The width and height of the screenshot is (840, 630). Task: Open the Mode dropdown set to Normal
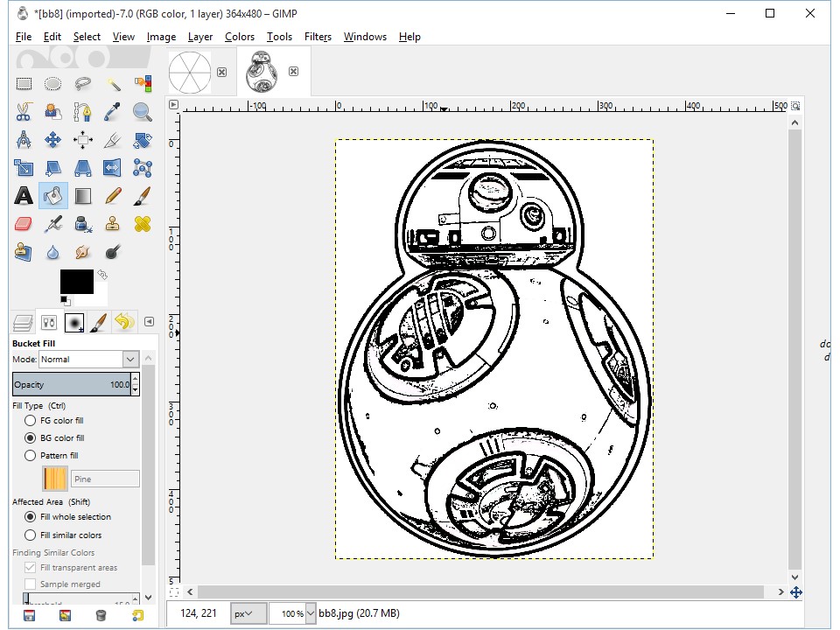(88, 360)
